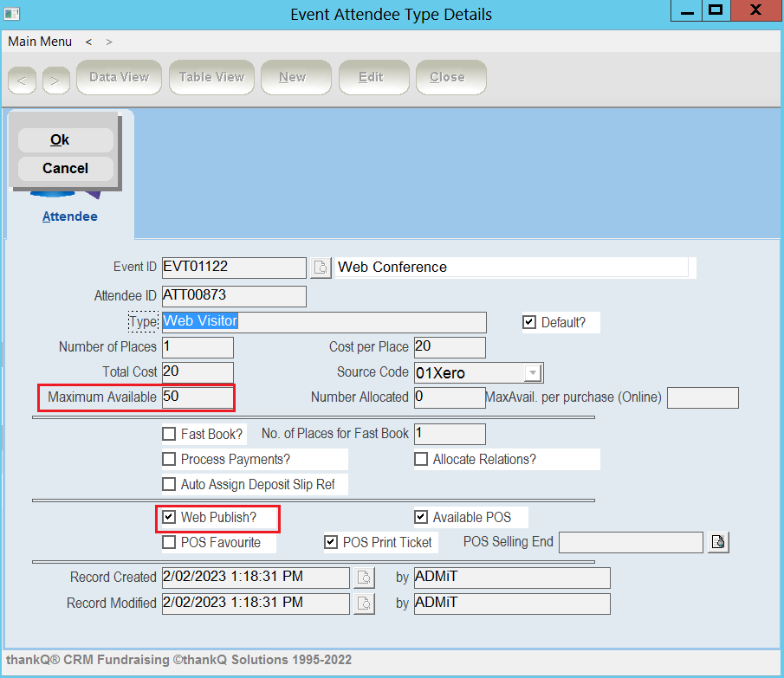Click the Cost per Place field

point(450,347)
